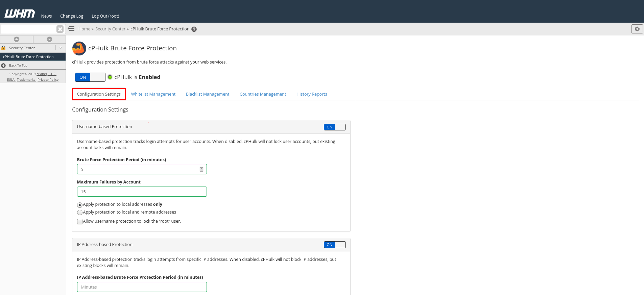644x295 pixels.
Task: Open the Trademarks link
Action: click(26, 80)
